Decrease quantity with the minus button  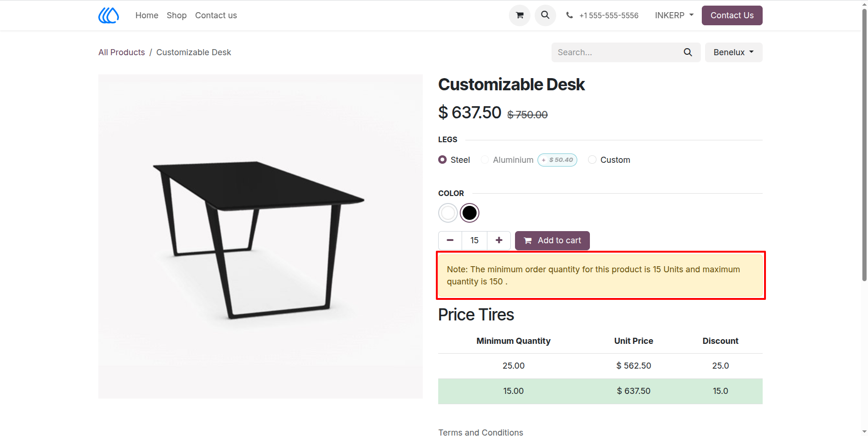[450, 240]
